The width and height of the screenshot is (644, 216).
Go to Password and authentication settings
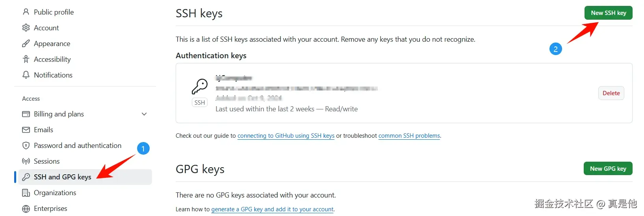[78, 146]
